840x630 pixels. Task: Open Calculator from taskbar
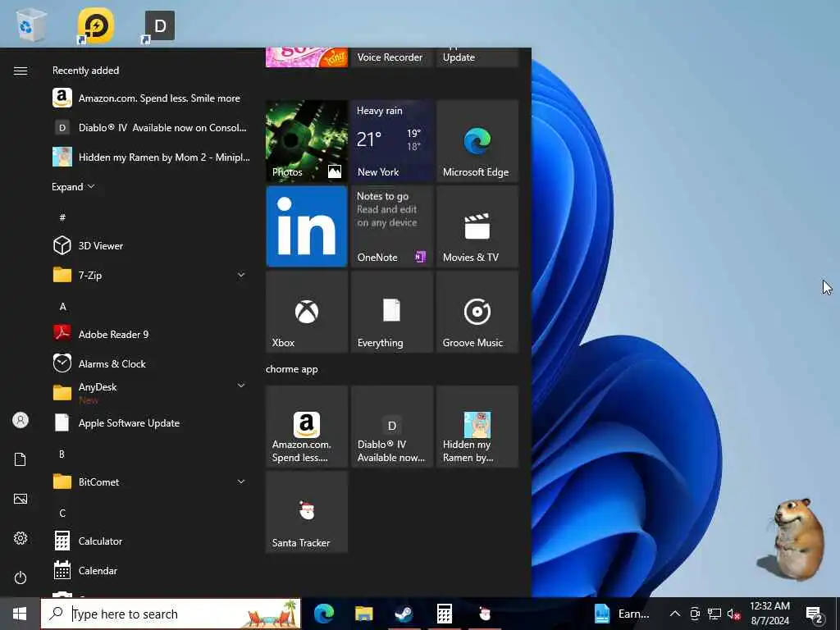[444, 614]
